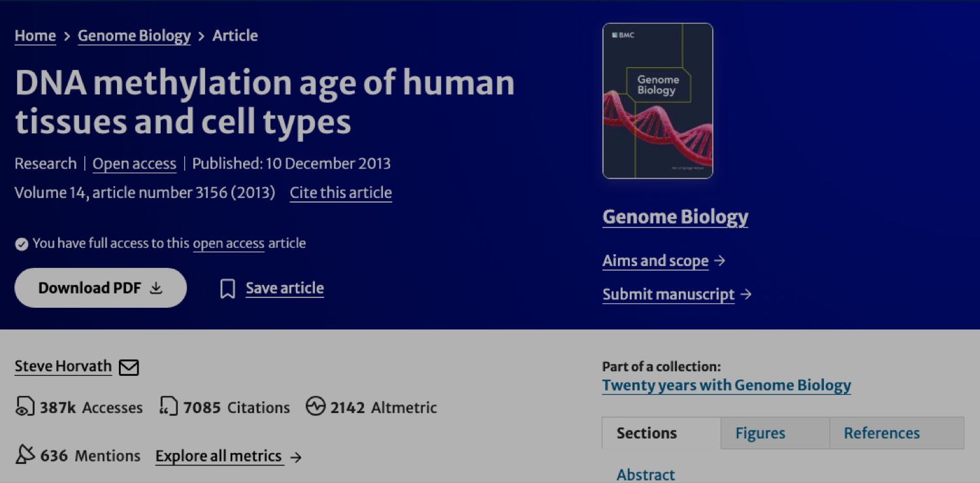The image size is (980, 483).
Task: Go to Genome Biology breadcrumb
Action: coord(134,36)
